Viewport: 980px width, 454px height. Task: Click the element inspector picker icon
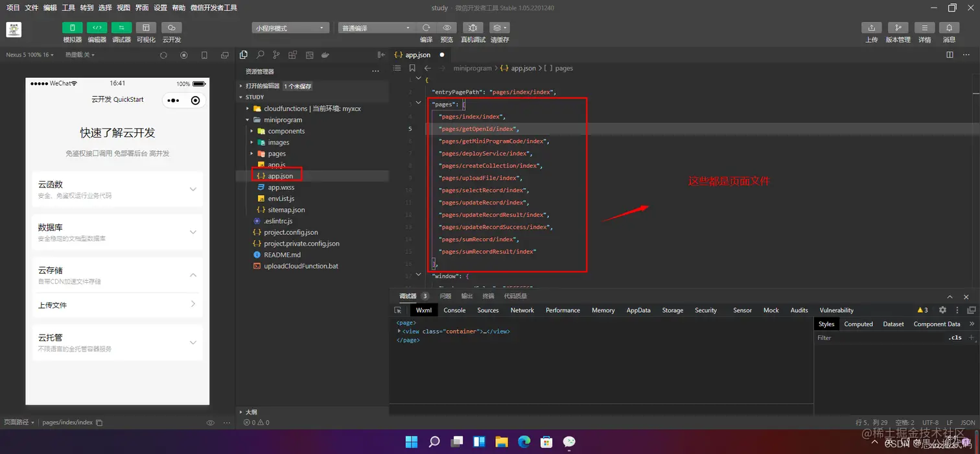pyautogui.click(x=398, y=310)
